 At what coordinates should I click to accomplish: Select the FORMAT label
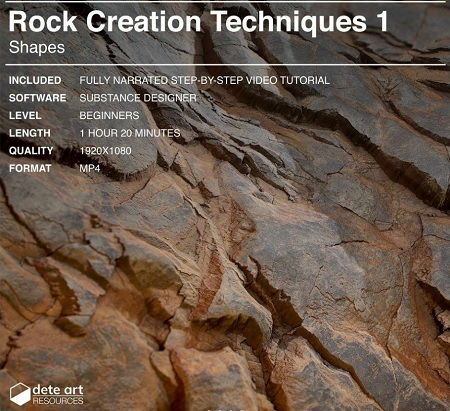pos(30,169)
